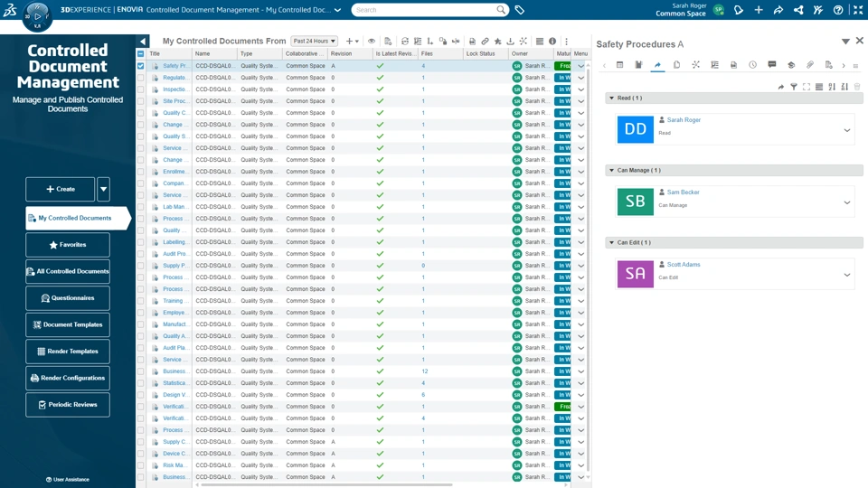
Task: Click the tag icon beside search
Action: click(519, 10)
